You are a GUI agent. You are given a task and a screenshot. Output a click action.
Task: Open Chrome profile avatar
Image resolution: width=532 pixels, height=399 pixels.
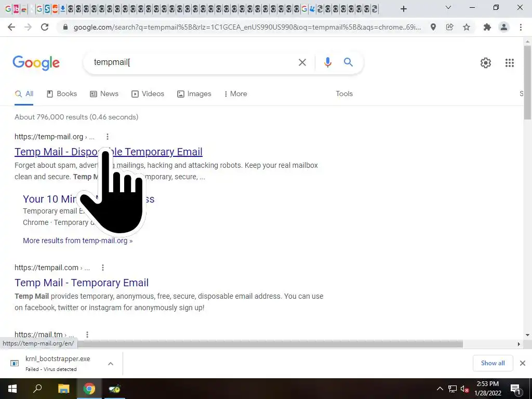coord(504,27)
